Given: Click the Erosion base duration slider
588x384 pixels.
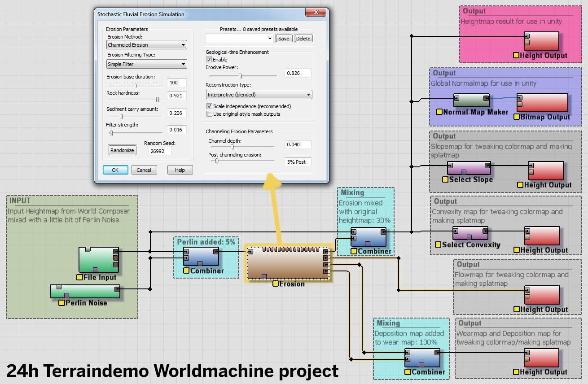Looking at the screenshot, I should coord(135,85).
